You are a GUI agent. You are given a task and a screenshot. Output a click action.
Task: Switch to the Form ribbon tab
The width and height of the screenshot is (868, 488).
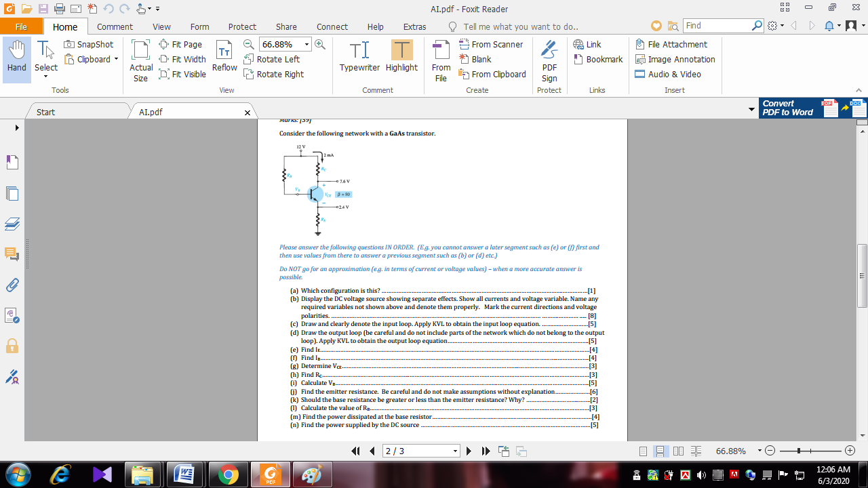(199, 26)
